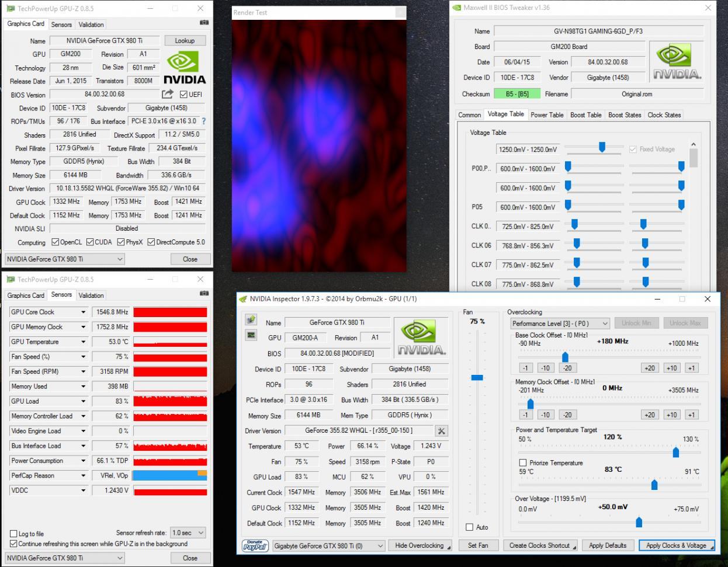Check Priorize Temperature option

(x=523, y=463)
